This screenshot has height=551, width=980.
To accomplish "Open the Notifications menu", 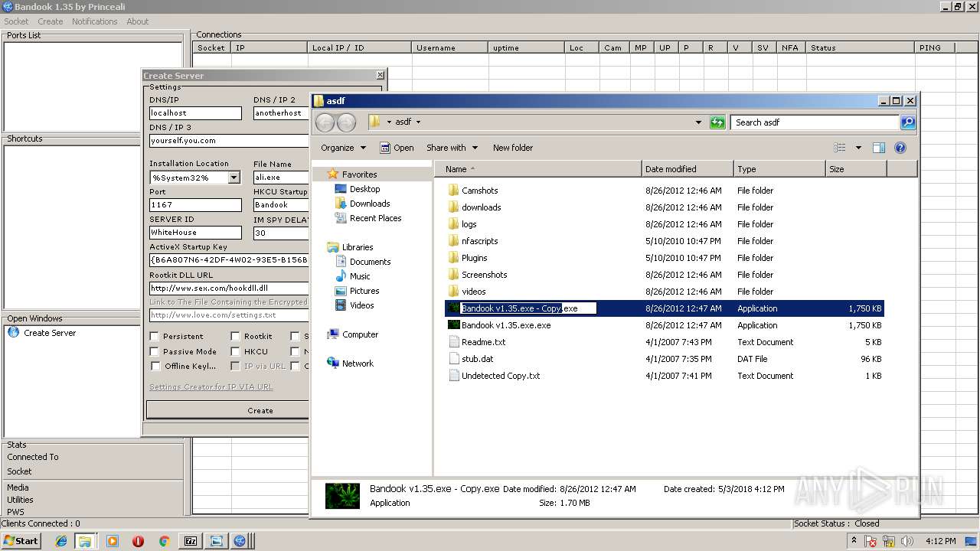I will [x=95, y=21].
